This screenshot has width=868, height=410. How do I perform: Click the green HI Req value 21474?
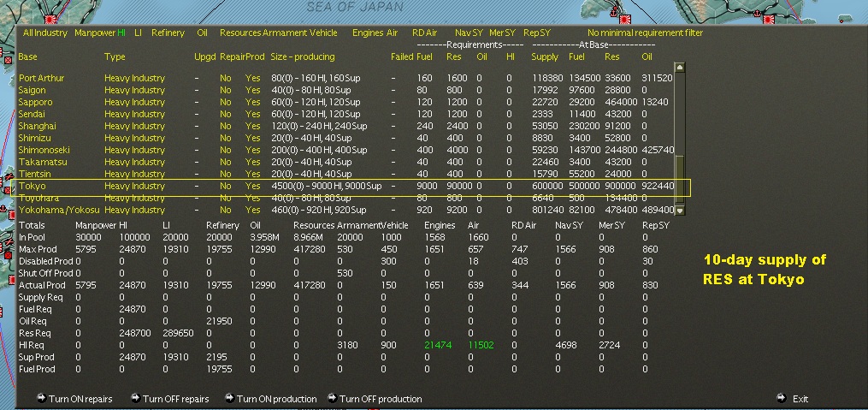[x=438, y=345]
